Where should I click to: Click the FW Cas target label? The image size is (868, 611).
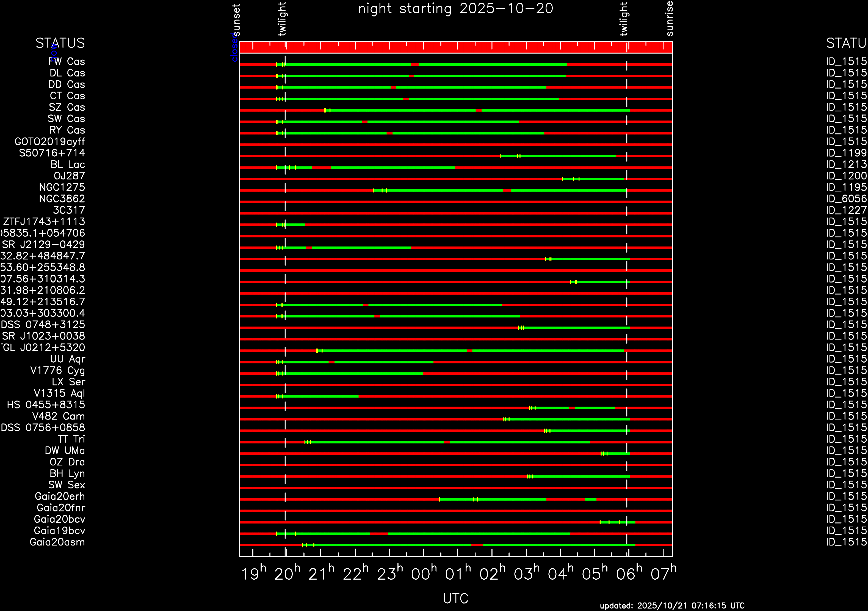coord(67,62)
